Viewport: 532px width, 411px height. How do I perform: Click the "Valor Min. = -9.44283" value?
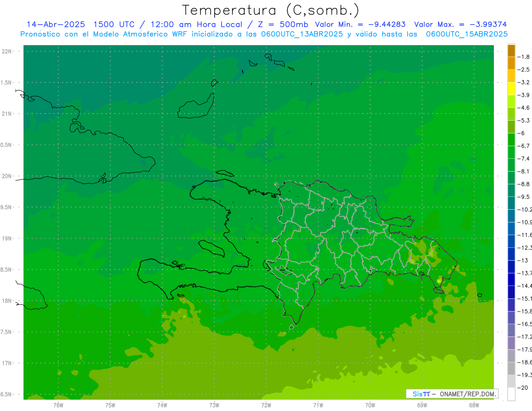pyautogui.click(x=360, y=24)
